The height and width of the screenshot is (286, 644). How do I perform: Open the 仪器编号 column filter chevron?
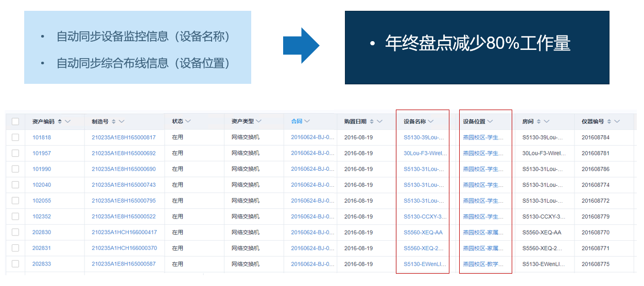(617, 121)
